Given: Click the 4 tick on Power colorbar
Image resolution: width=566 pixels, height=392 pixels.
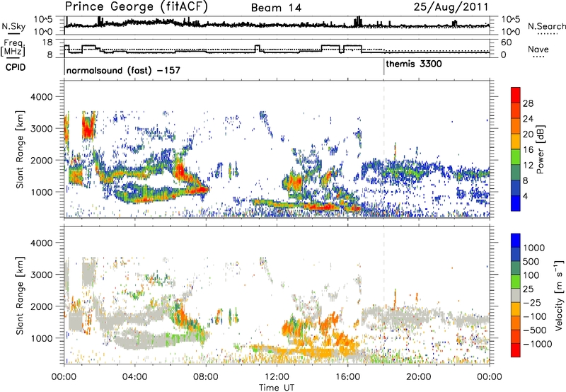Looking at the screenshot, I should click(526, 196).
